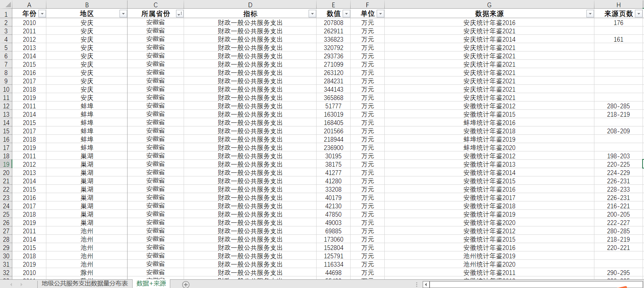This screenshot has width=644, height=288.
Task: Add a new sheet with plus icon
Action: point(186,284)
